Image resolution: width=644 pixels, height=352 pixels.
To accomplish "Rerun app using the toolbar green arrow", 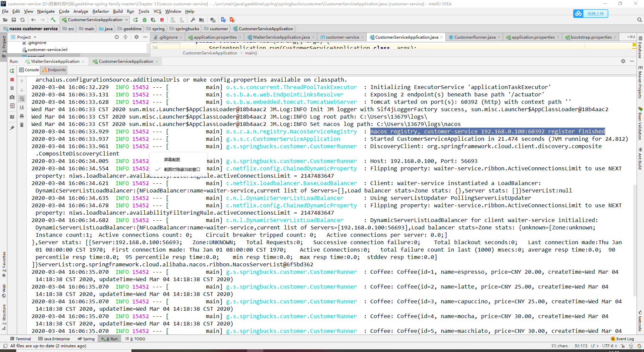I will click(x=136, y=20).
